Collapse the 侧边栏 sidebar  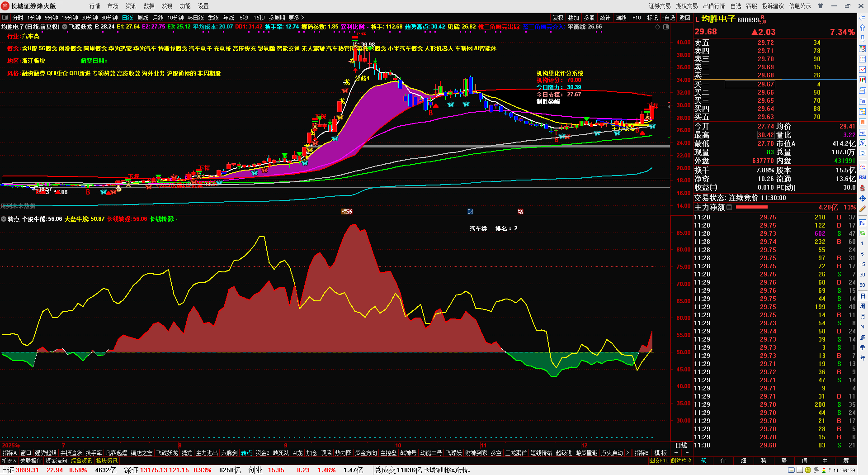[681, 461]
